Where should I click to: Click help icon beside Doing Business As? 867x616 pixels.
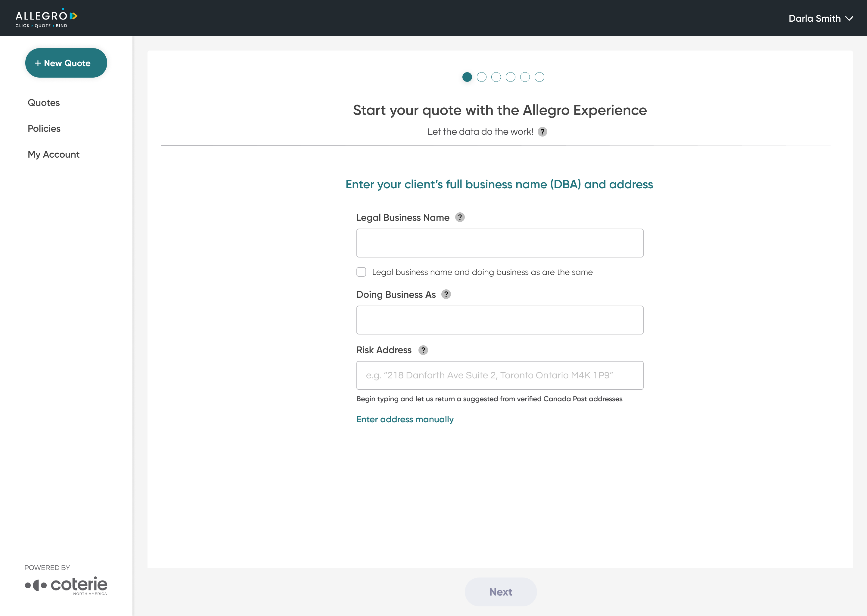pos(446,294)
